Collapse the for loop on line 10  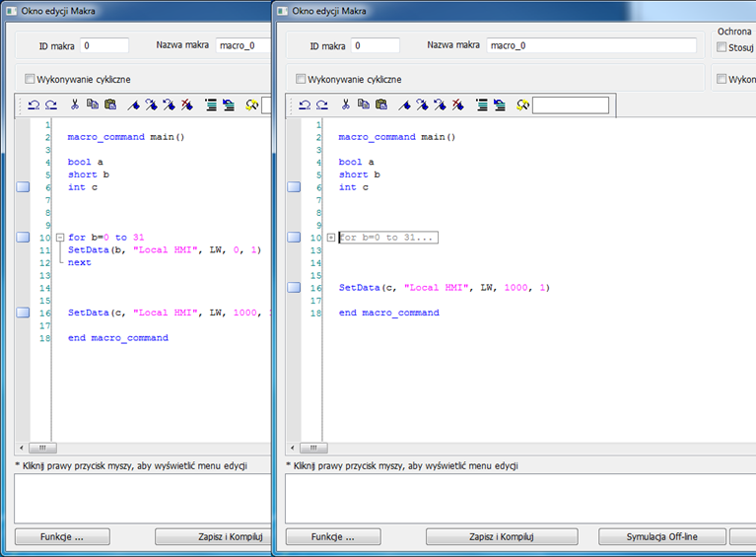pos(60,238)
